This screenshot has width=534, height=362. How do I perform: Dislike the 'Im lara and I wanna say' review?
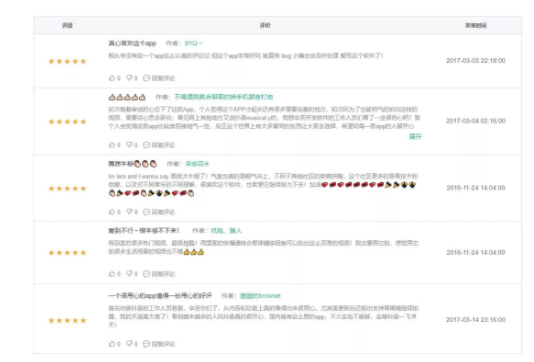pos(129,211)
